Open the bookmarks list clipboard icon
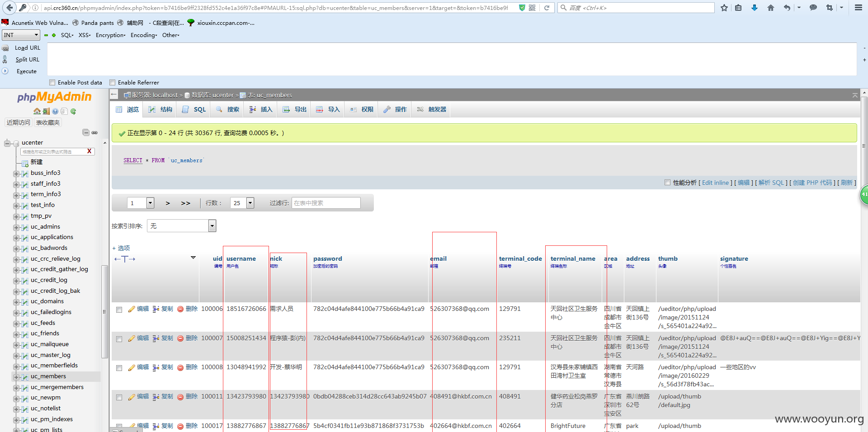This screenshot has width=868, height=432. pos(738,8)
